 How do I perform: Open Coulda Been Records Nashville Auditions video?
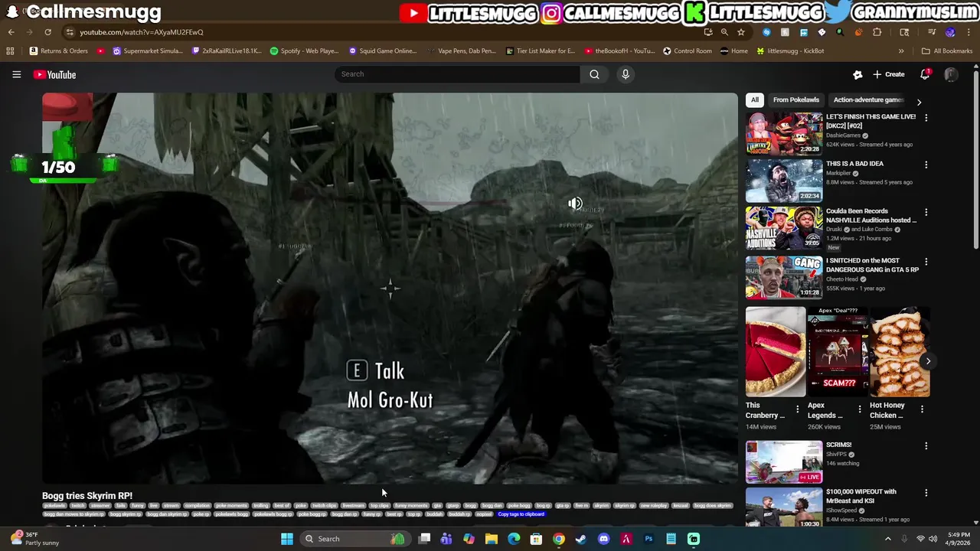[784, 228]
